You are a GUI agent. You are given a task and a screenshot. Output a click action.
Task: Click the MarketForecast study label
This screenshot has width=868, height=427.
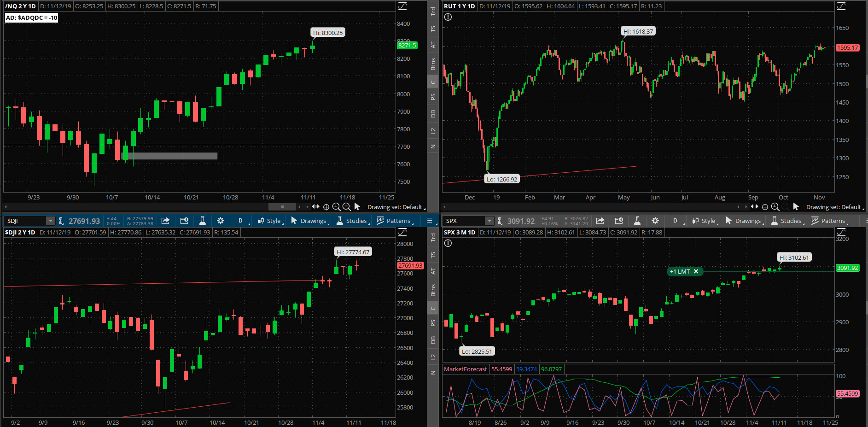465,369
